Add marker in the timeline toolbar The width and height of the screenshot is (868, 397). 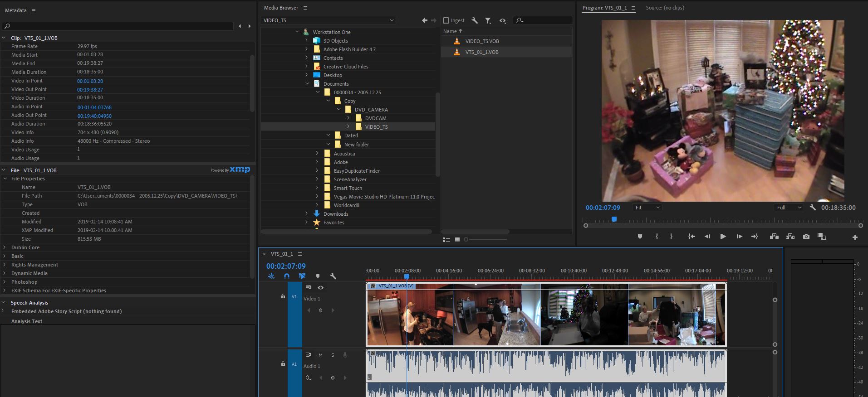pyautogui.click(x=318, y=276)
